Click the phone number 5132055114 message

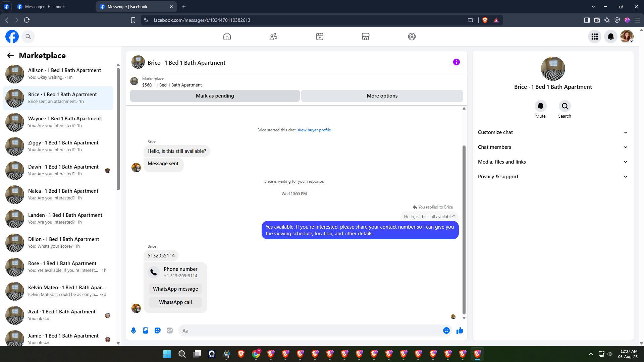(x=161, y=256)
